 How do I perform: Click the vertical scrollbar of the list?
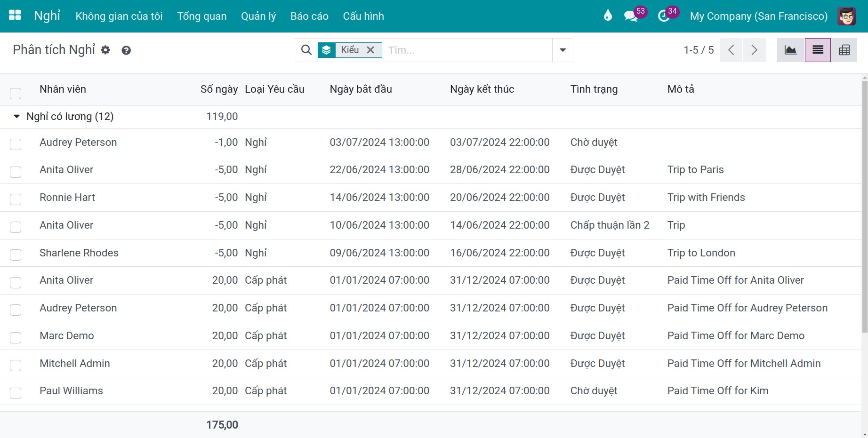click(x=864, y=207)
